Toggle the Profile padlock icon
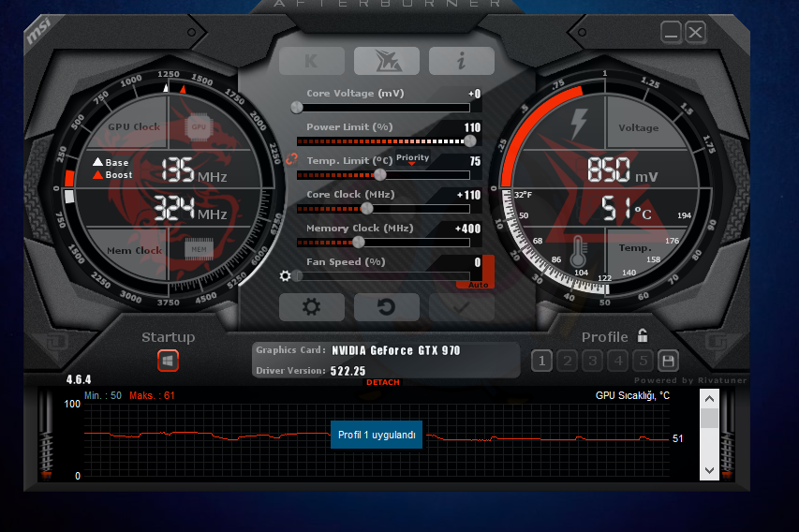799x532 pixels. [643, 336]
